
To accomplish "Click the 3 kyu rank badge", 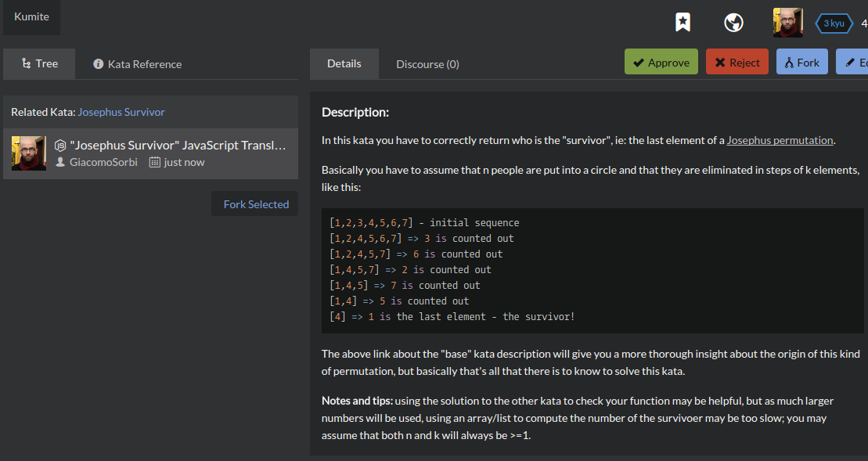I will [834, 23].
